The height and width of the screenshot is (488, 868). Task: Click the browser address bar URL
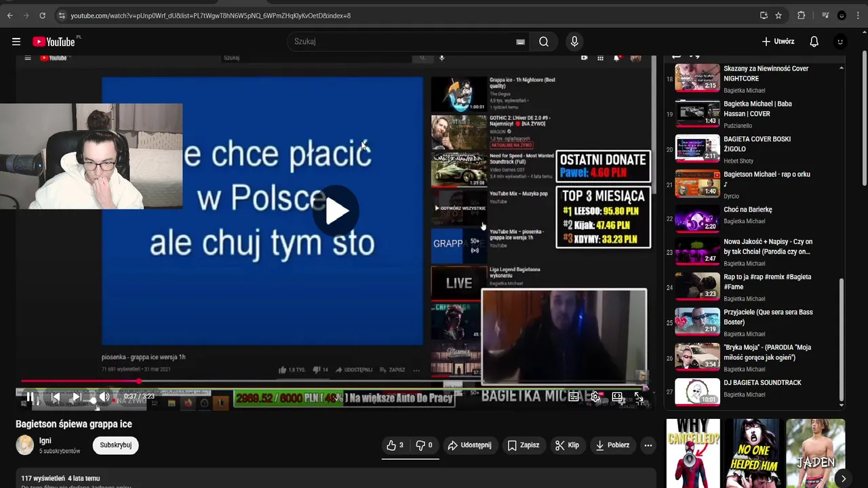(x=210, y=16)
